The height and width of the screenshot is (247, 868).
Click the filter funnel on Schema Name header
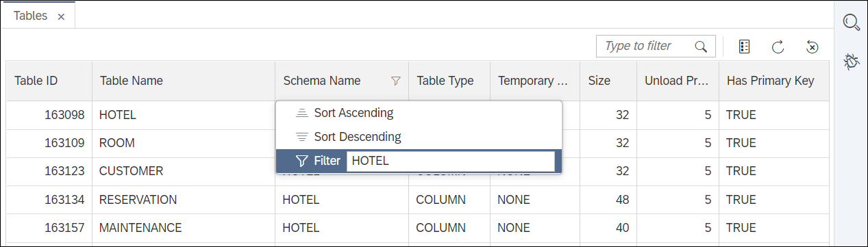(395, 81)
